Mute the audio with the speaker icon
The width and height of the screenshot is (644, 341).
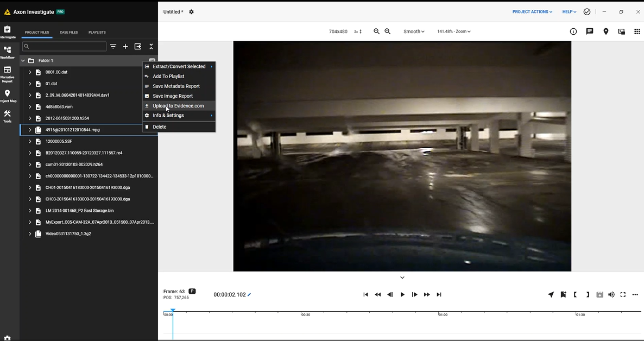pos(611,294)
